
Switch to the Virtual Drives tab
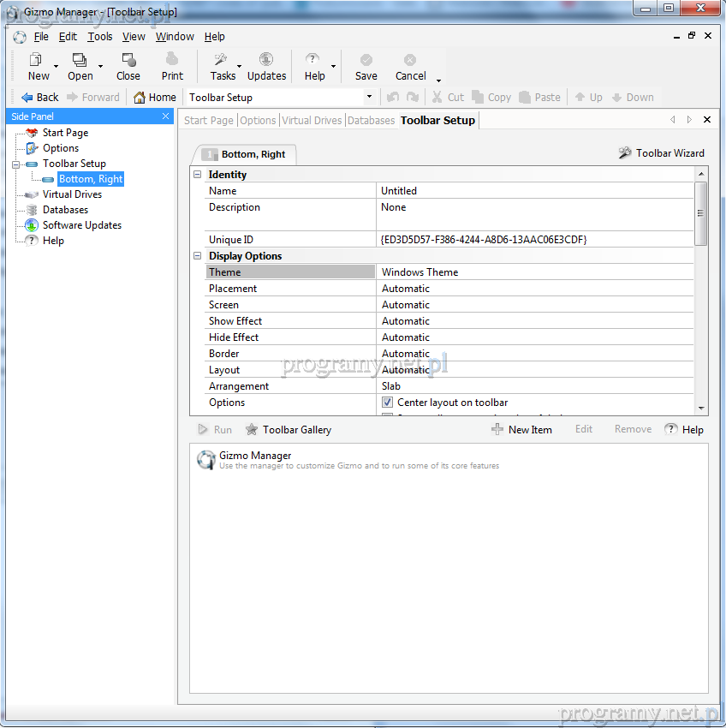(312, 121)
